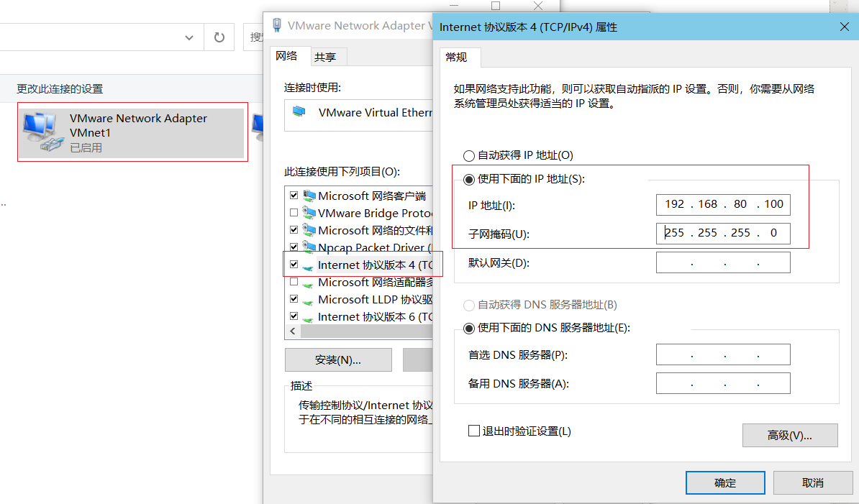Click the 首选 DNS 服务器 input field
The image size is (859, 504).
point(723,354)
